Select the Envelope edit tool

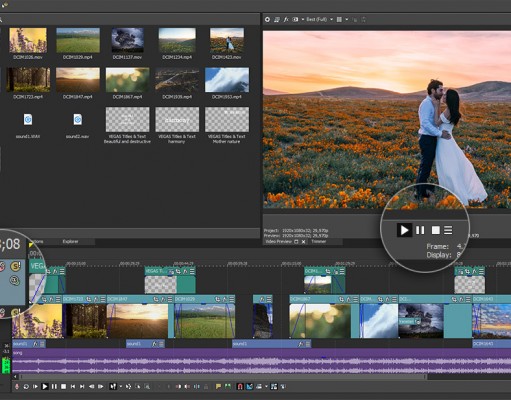point(128,386)
